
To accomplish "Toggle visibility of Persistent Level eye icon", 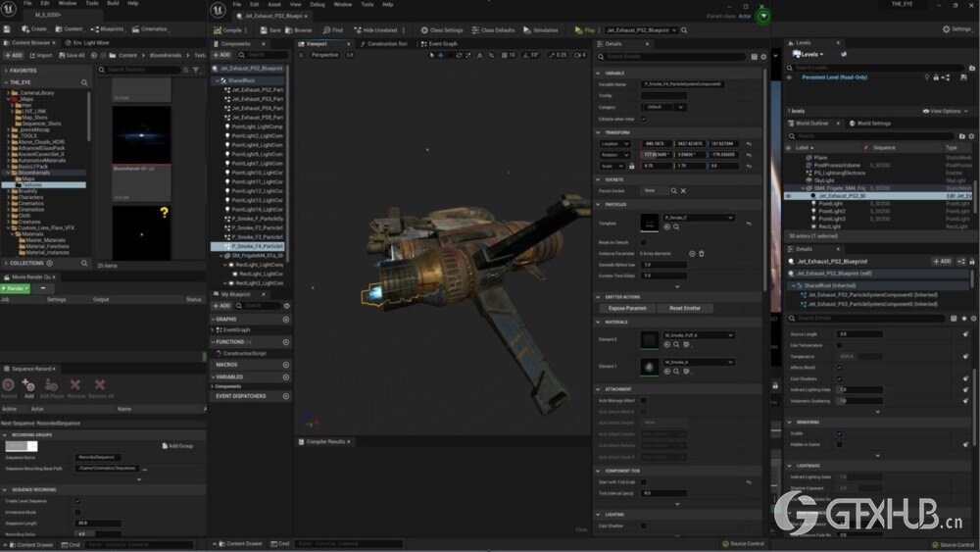I will click(789, 77).
